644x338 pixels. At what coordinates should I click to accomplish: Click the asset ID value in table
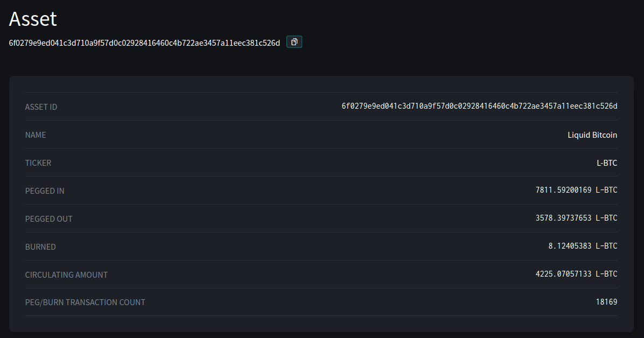[479, 106]
